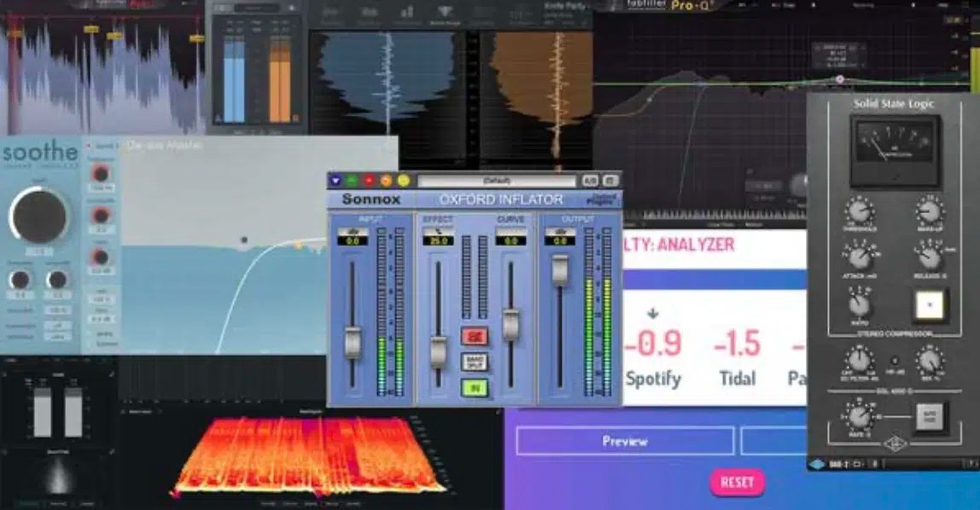Click the Curve fader in Oxford Inflator
This screenshot has height=510, width=980.
(510, 325)
